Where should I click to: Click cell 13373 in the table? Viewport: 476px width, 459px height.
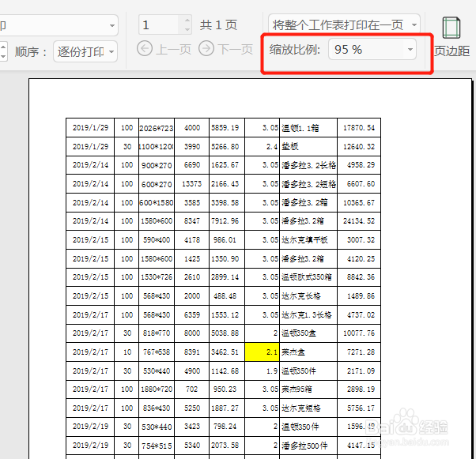pos(191,184)
